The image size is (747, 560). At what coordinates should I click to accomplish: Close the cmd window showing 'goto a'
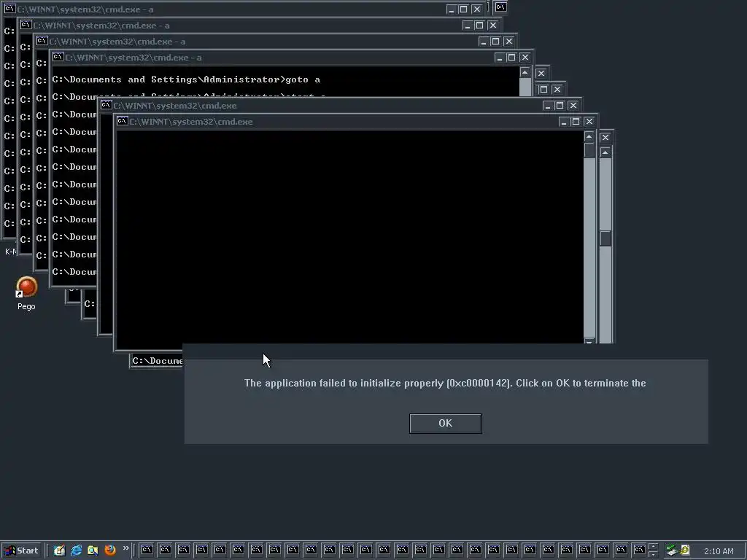(x=525, y=58)
